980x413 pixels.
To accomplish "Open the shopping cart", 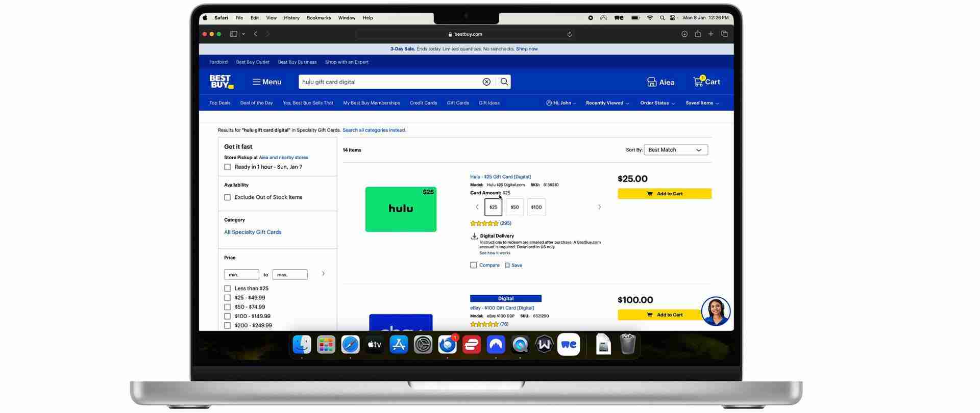I will pos(706,82).
